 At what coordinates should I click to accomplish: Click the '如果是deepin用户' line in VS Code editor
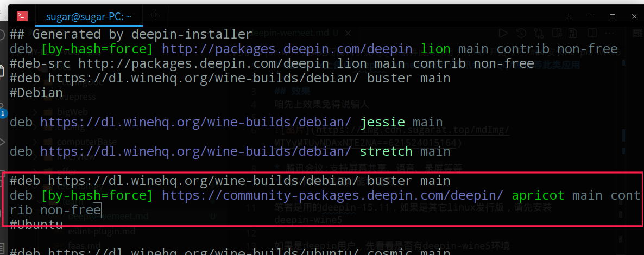[x=392, y=246]
